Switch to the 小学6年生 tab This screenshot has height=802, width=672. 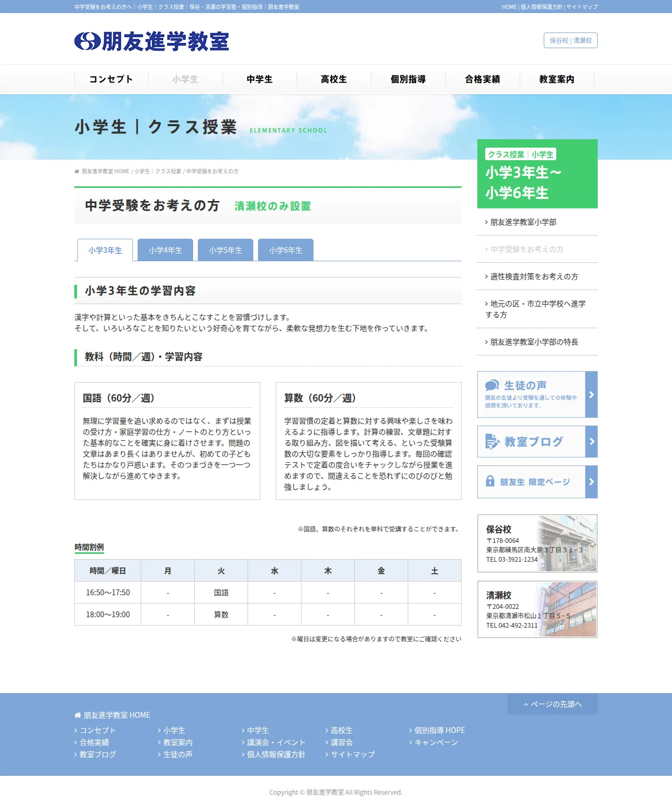click(x=286, y=250)
